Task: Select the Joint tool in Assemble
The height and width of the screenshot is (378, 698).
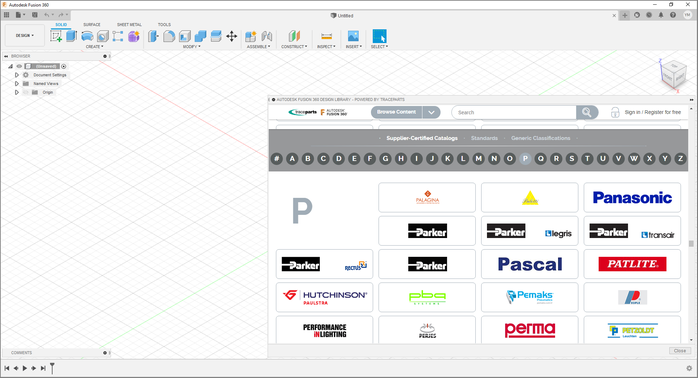Action: tap(267, 36)
